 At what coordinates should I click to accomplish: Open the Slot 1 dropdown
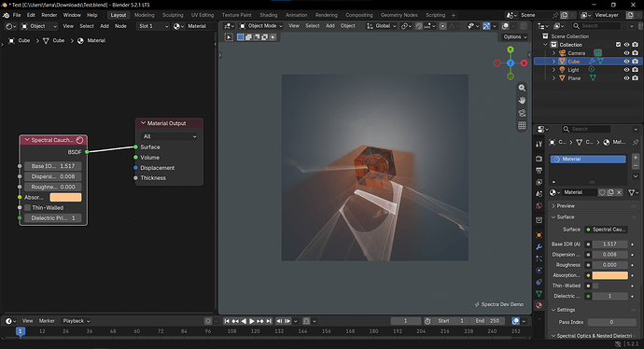153,26
